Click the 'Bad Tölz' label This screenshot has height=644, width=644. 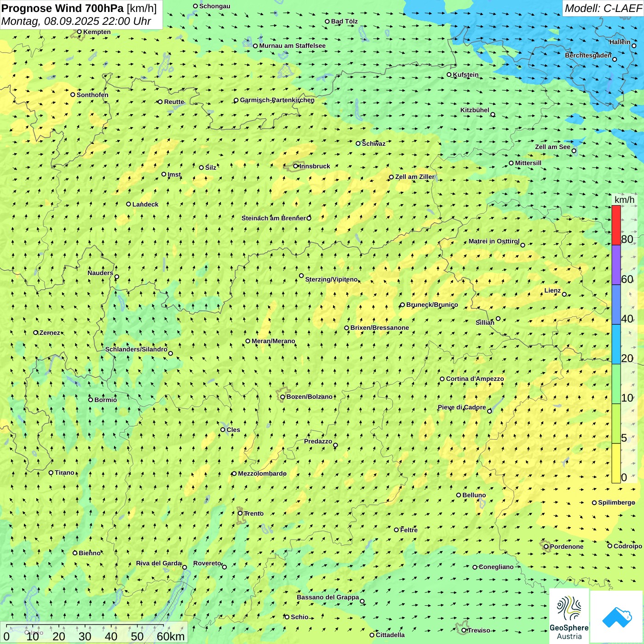pos(344,21)
